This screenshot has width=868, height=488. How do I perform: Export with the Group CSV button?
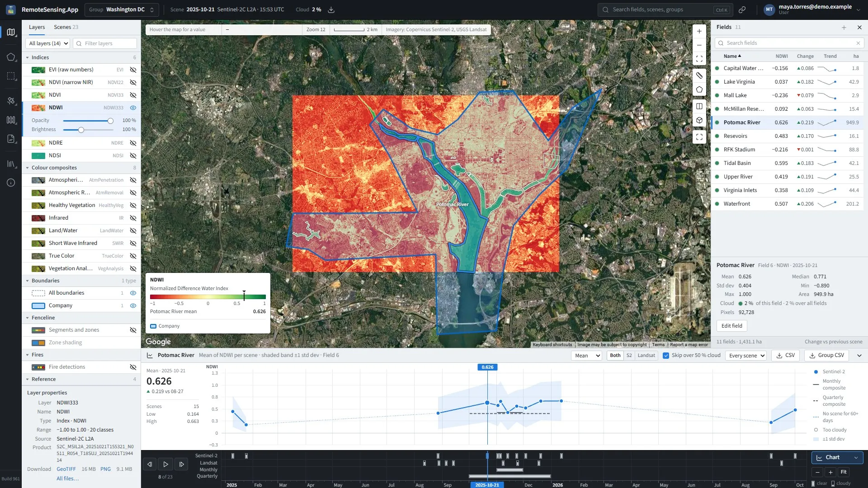tap(826, 356)
